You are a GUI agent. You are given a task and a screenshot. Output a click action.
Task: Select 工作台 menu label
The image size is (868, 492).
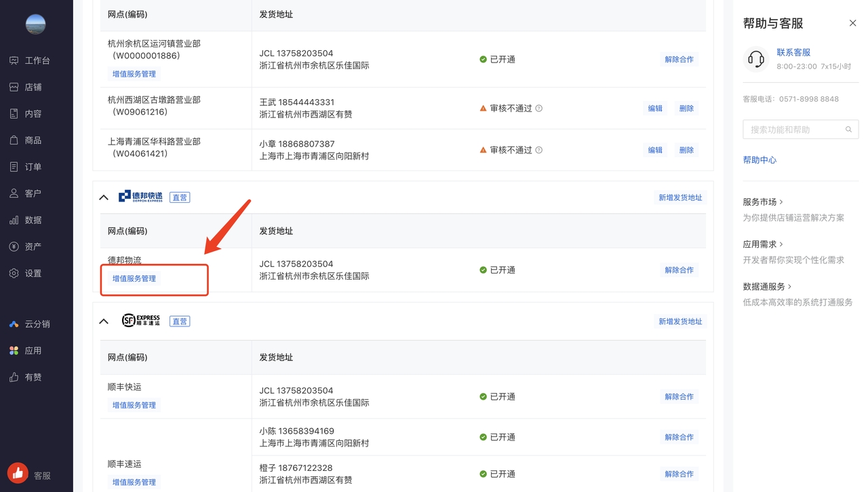37,60
